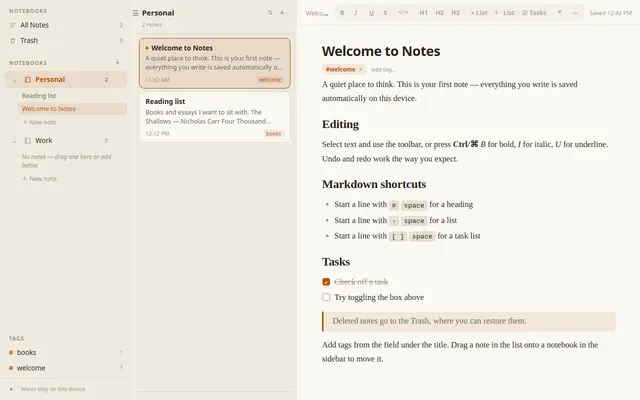Image resolution: width=640 pixels, height=400 pixels.
Task: Remove the #welcome tag with the x
Action: click(x=361, y=69)
